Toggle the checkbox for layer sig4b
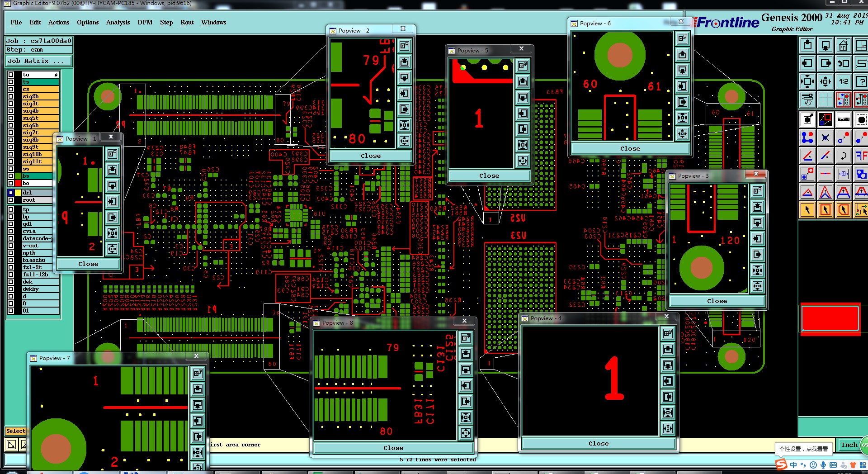 click(11, 111)
